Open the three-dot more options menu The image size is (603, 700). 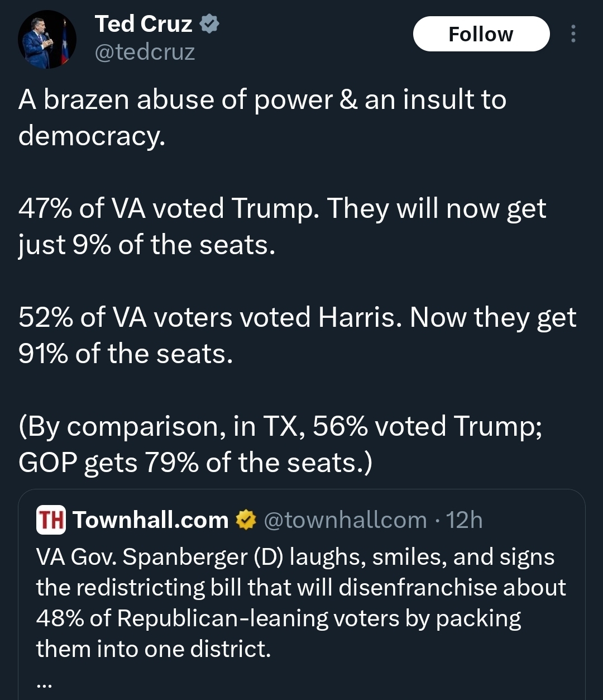573,34
